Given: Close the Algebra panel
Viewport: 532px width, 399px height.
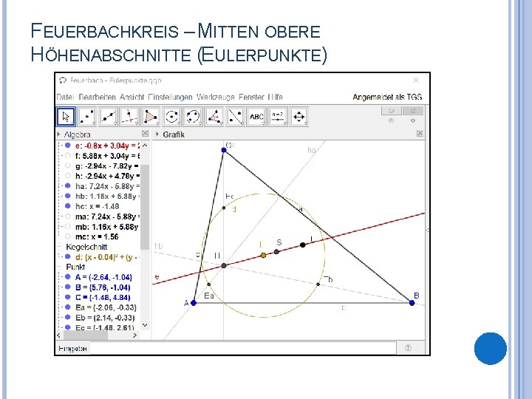Looking at the screenshot, I should [145, 134].
